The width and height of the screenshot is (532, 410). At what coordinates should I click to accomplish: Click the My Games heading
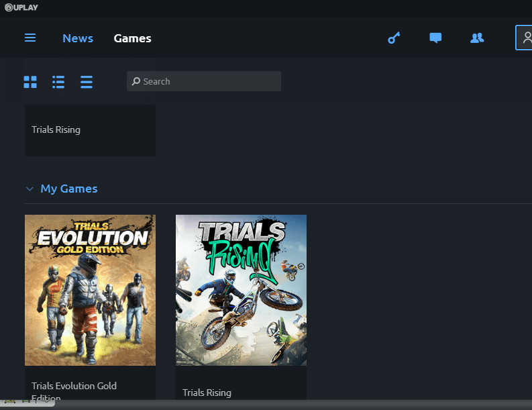[x=69, y=189]
